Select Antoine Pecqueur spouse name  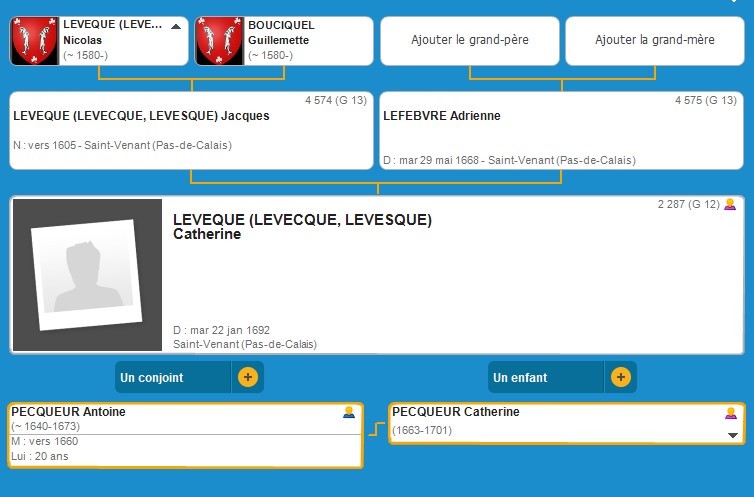pyautogui.click(x=69, y=412)
